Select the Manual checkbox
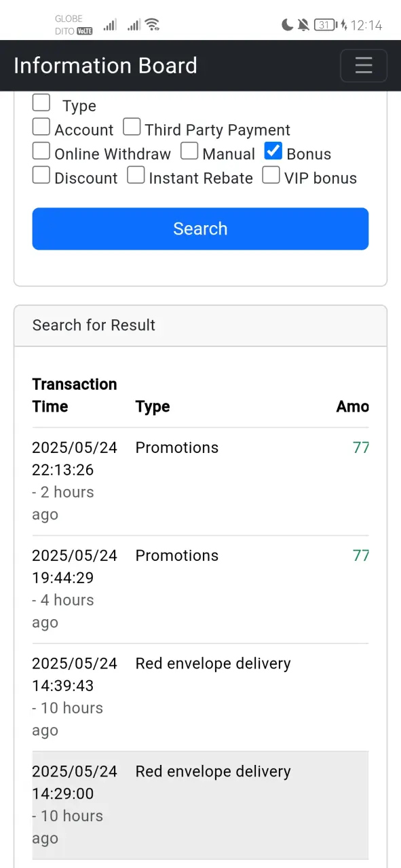 pos(189,151)
